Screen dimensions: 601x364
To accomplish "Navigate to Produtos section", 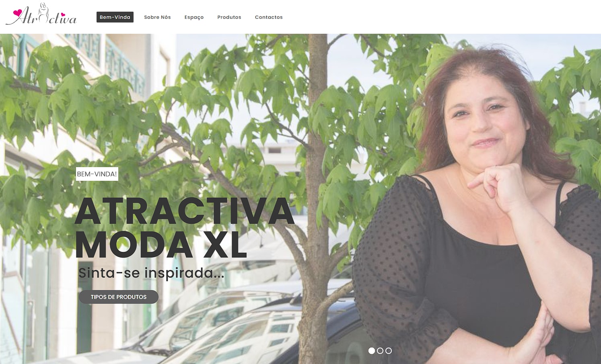I will point(229,17).
